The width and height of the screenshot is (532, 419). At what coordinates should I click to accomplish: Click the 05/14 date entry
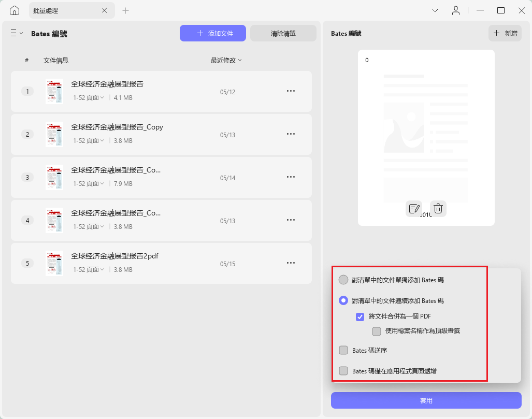(x=227, y=178)
